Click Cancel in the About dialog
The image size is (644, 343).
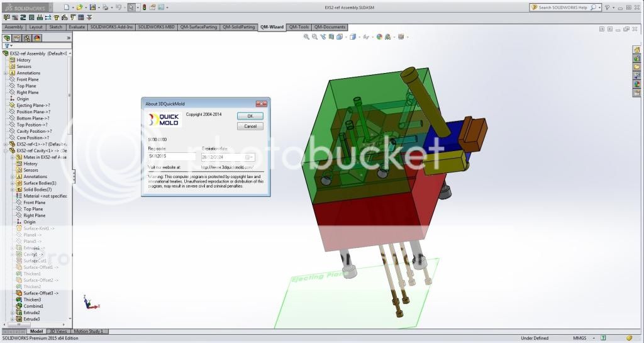tap(250, 126)
